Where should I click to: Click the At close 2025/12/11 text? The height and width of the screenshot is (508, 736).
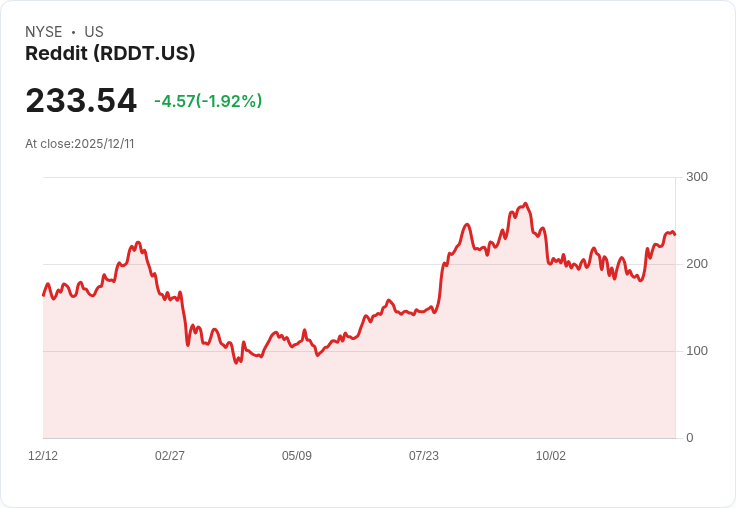coord(80,144)
